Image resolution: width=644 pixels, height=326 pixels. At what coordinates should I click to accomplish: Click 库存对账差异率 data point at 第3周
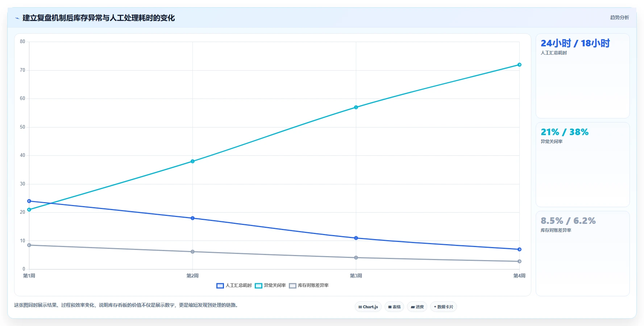tap(356, 258)
